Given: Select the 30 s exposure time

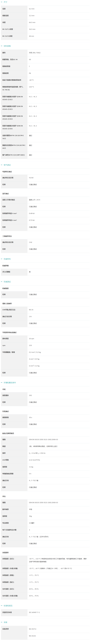Looking at the screenshot, I should 31,418.
